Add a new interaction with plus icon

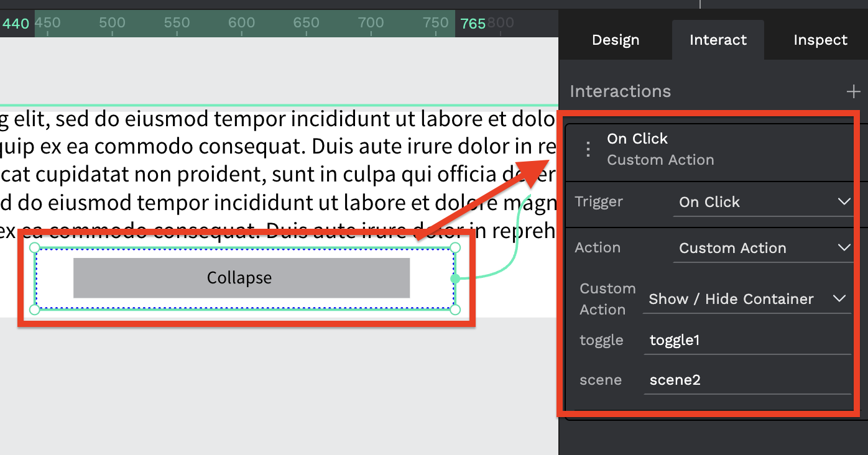click(x=853, y=92)
